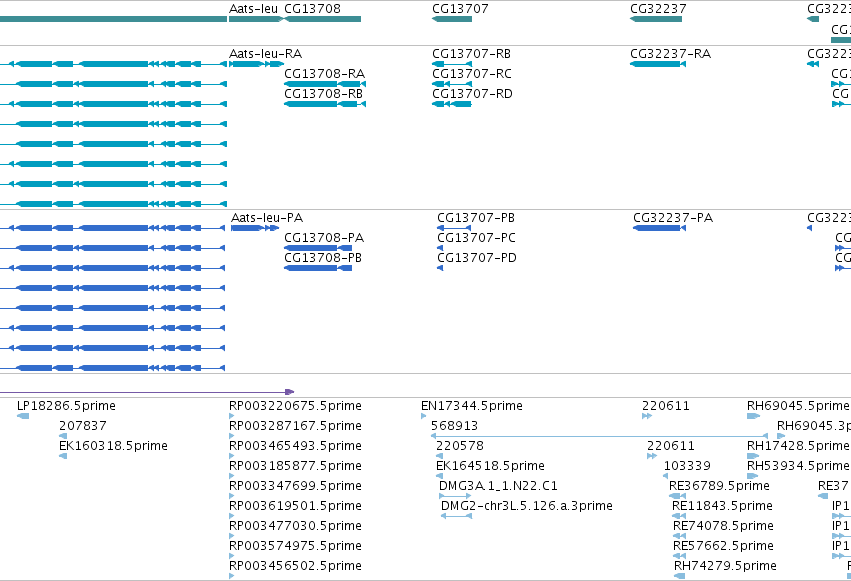Click the 568913 feature label
Viewport: 851px width, 581px height.
[454, 426]
